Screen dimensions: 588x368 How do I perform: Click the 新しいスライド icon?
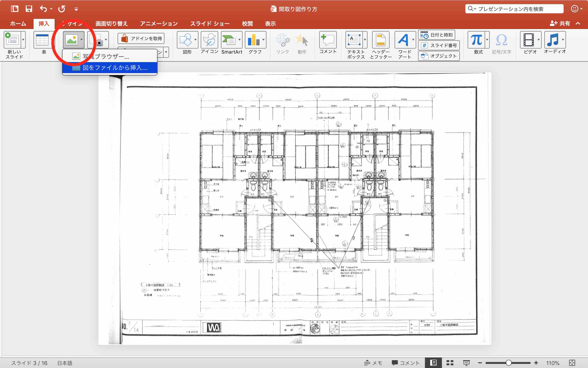(12, 40)
